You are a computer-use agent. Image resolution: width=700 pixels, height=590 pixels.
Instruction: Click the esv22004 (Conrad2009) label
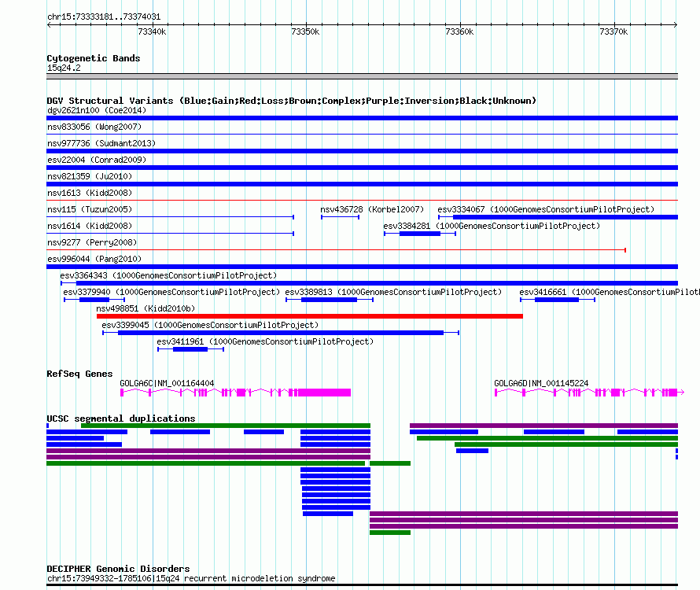[97, 160]
